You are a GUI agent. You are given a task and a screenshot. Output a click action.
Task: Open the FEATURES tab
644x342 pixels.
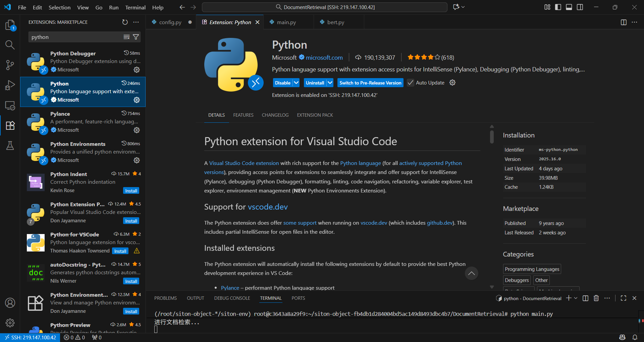(243, 115)
